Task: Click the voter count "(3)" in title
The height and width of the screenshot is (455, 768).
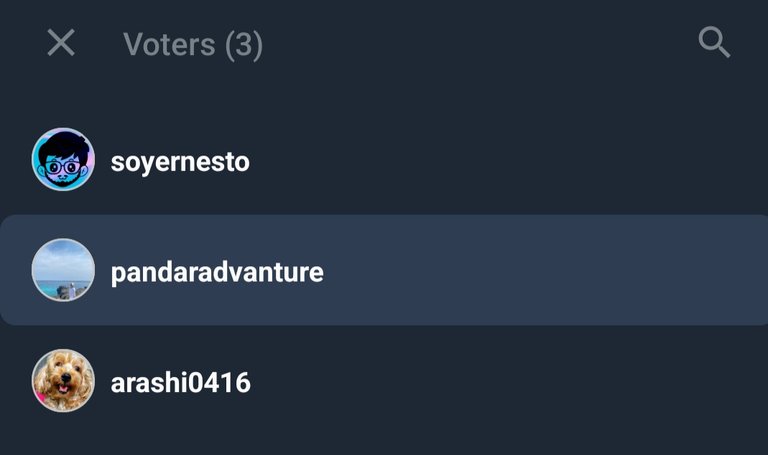Action: (x=243, y=45)
